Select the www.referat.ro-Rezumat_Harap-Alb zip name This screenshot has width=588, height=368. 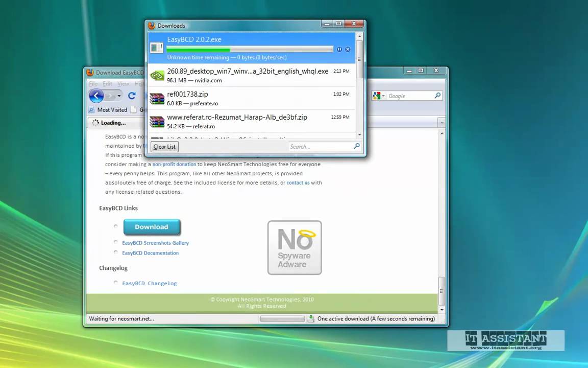237,117
